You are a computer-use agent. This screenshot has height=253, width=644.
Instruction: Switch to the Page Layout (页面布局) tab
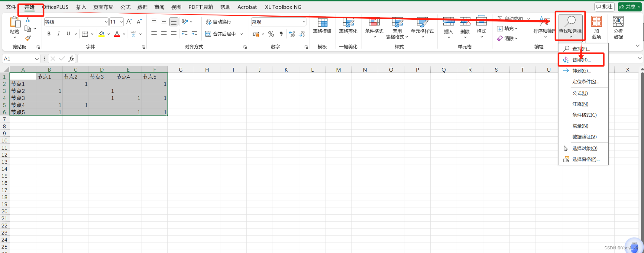(x=103, y=7)
